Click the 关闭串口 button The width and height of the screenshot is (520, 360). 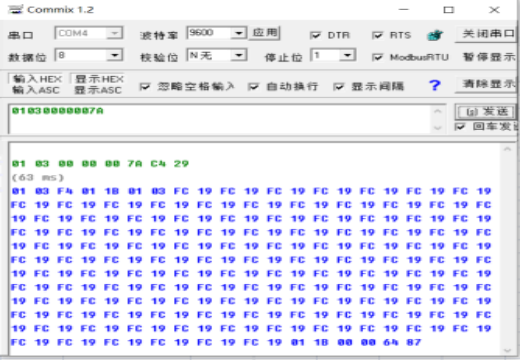pyautogui.click(x=487, y=34)
